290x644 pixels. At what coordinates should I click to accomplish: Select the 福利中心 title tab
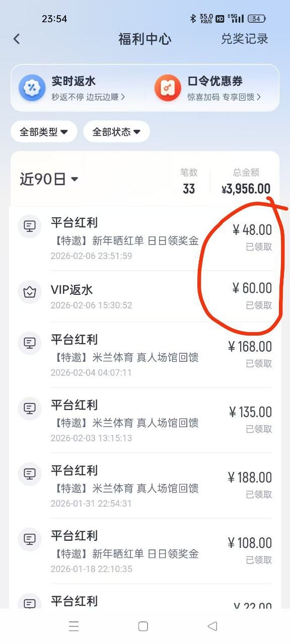coord(145,39)
